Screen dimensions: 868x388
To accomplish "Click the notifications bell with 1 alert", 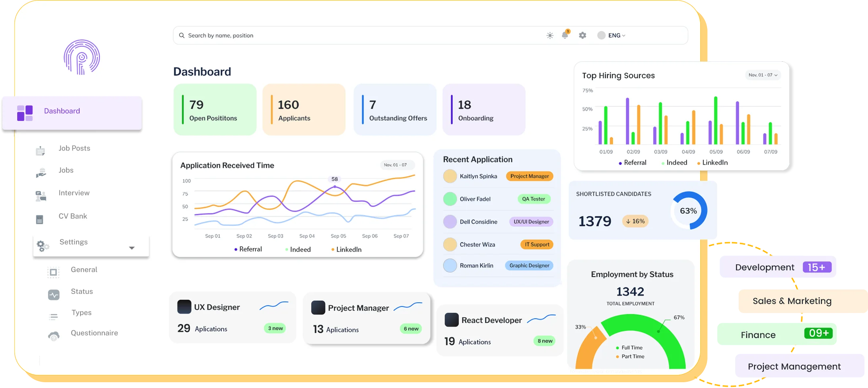I will pos(565,35).
